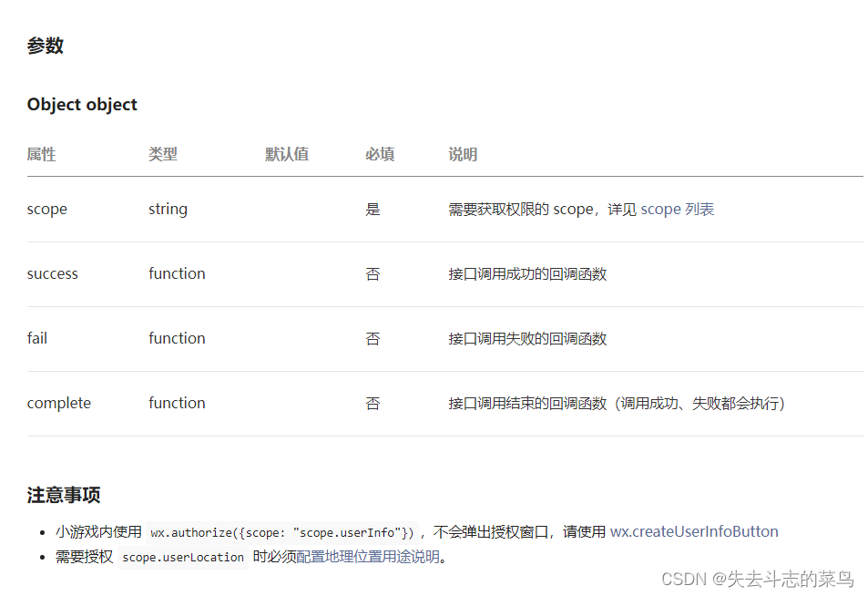The image size is (868, 596).
Task: Click the 接口调用失败的回调函数 description
Action: click(527, 339)
